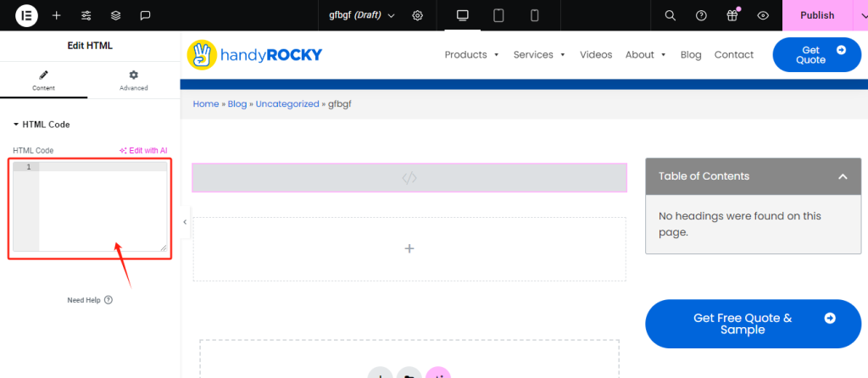Click the Uncategorized breadcrumb link

coord(287,104)
